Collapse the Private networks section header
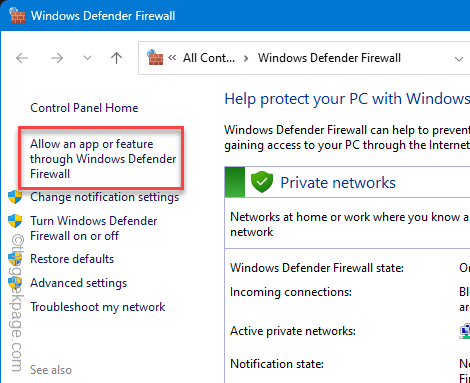This screenshot has height=383, width=470. (347, 182)
